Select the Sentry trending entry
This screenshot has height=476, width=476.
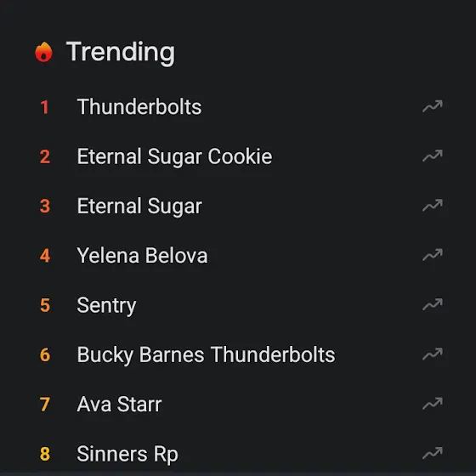pyautogui.click(x=106, y=306)
